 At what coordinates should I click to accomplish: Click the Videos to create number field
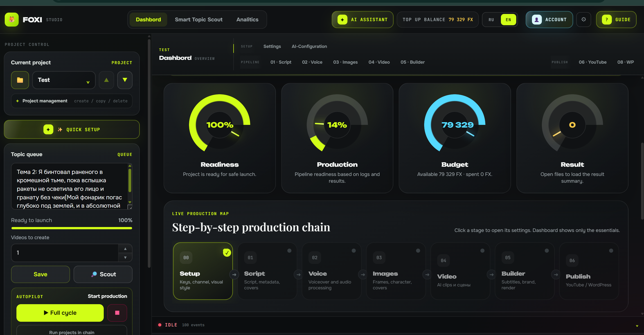(x=65, y=253)
